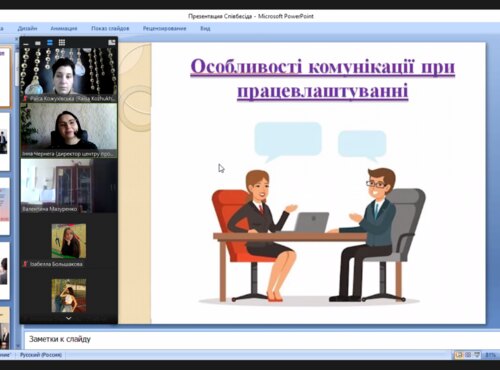Open the Анимация ribbon tab
The image size is (500, 370).
click(x=64, y=28)
